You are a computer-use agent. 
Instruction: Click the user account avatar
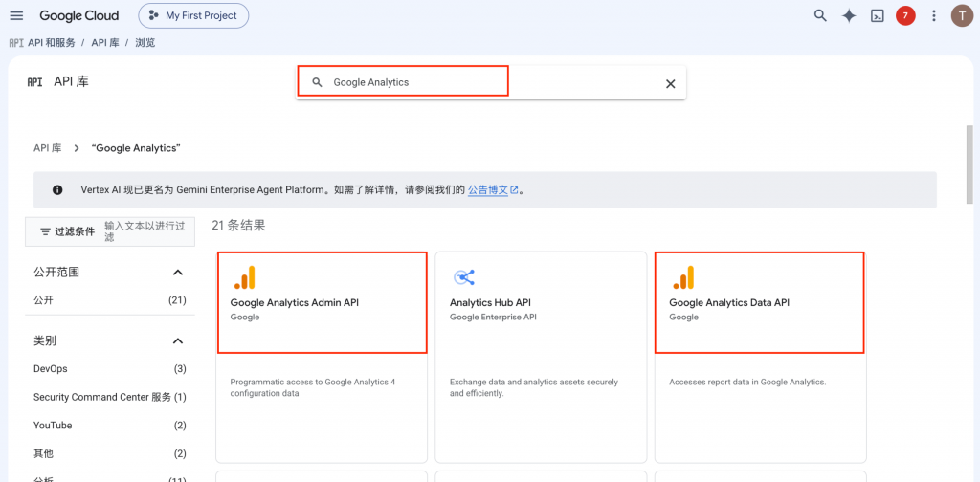click(x=961, y=16)
